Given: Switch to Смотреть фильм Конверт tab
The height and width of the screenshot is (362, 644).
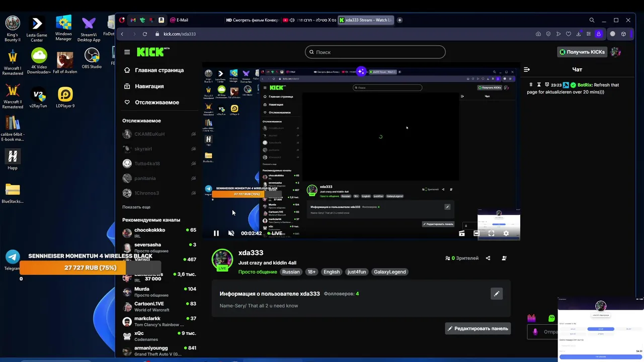Looking at the screenshot, I should [x=253, y=20].
